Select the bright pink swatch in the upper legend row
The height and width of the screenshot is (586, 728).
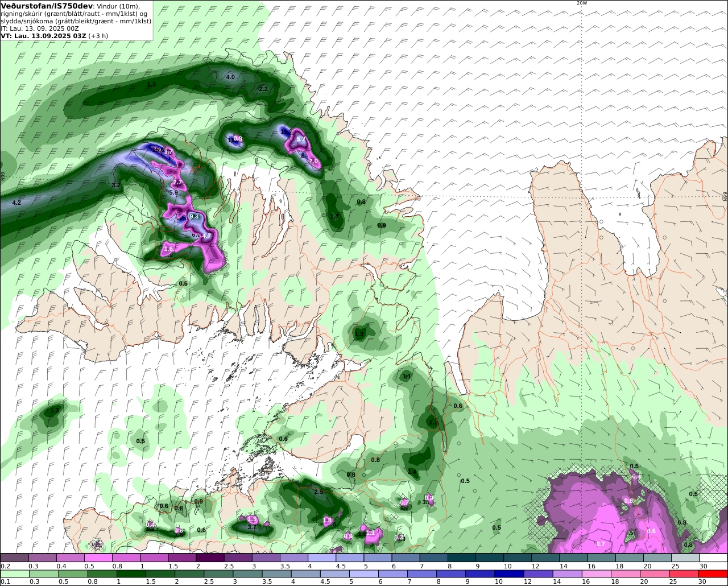click(98, 558)
